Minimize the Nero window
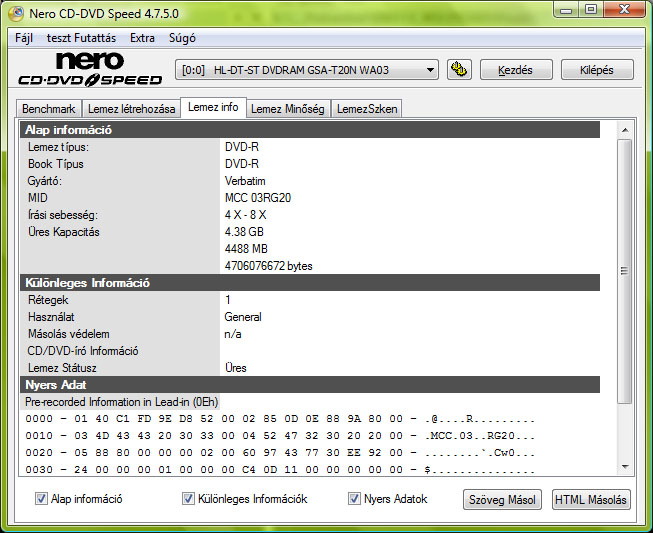 (566, 10)
